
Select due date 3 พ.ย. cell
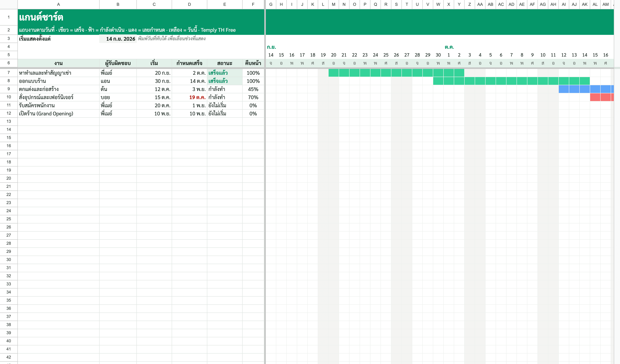[189, 89]
